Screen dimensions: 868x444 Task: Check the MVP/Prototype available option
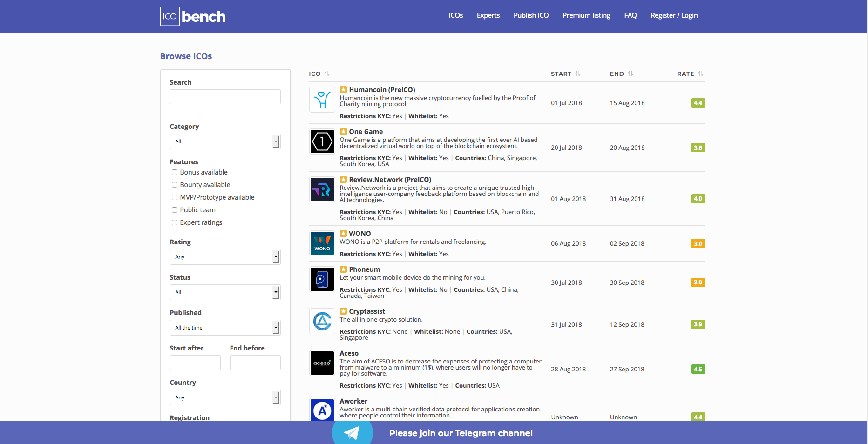coord(175,197)
